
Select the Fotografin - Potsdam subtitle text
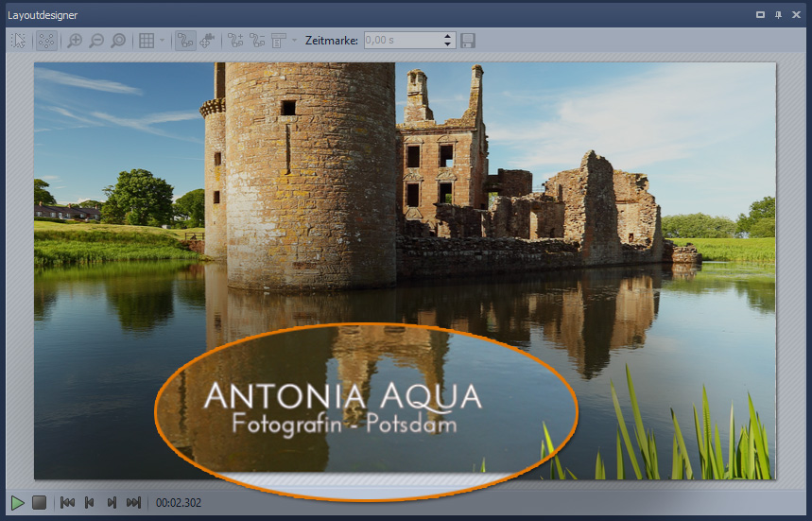344,425
